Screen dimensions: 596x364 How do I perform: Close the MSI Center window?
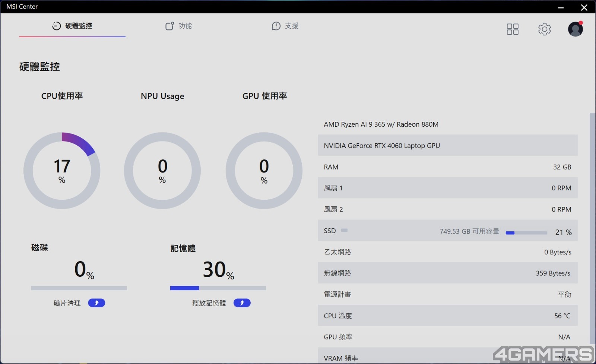[584, 7]
